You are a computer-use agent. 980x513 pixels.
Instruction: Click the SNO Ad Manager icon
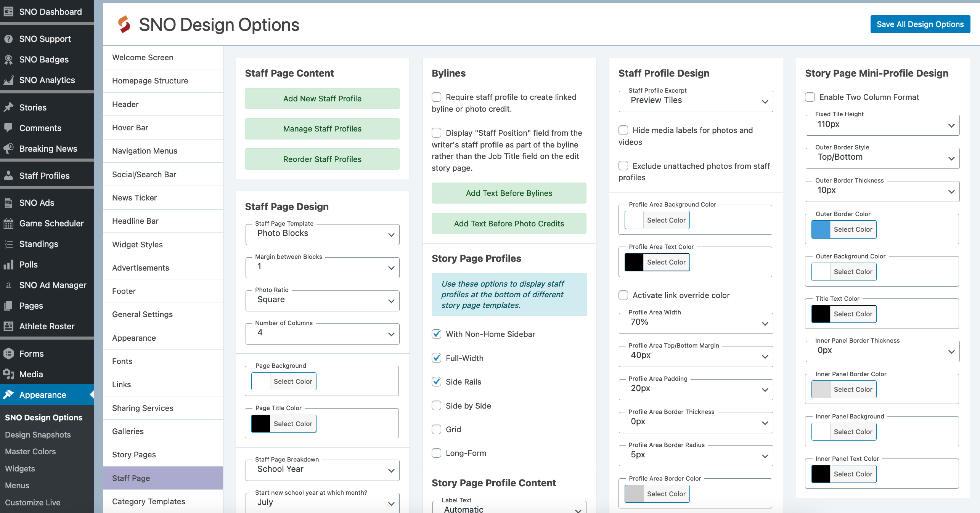8,285
